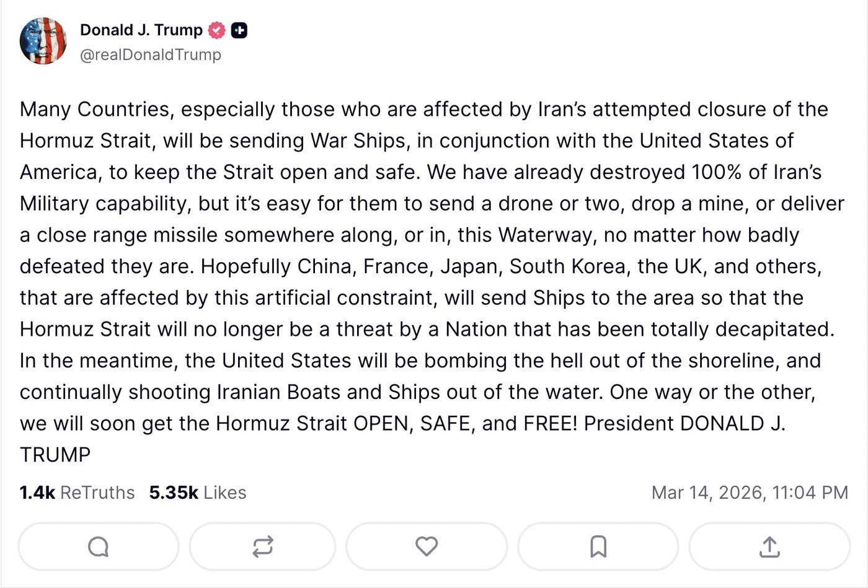Open Donald J. Trump's profile avatar
Viewport: 868px width, 588px height.
43,41
